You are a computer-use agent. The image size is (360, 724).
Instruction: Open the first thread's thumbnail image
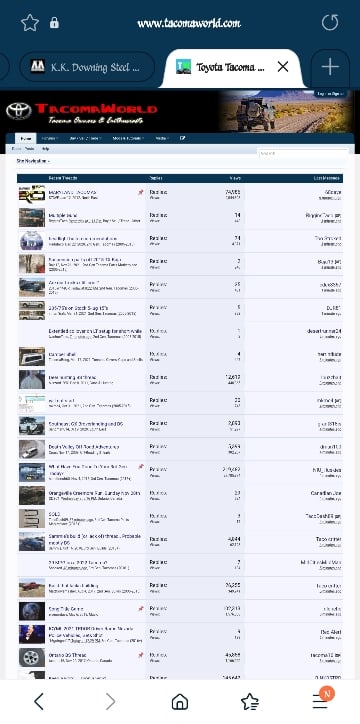32,194
